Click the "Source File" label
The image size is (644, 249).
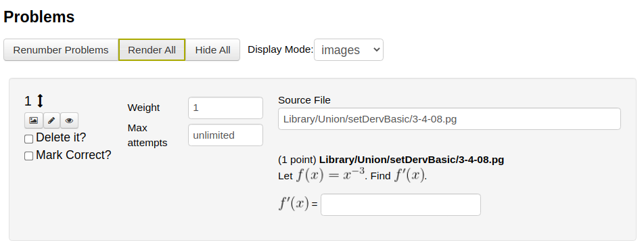pos(304,100)
